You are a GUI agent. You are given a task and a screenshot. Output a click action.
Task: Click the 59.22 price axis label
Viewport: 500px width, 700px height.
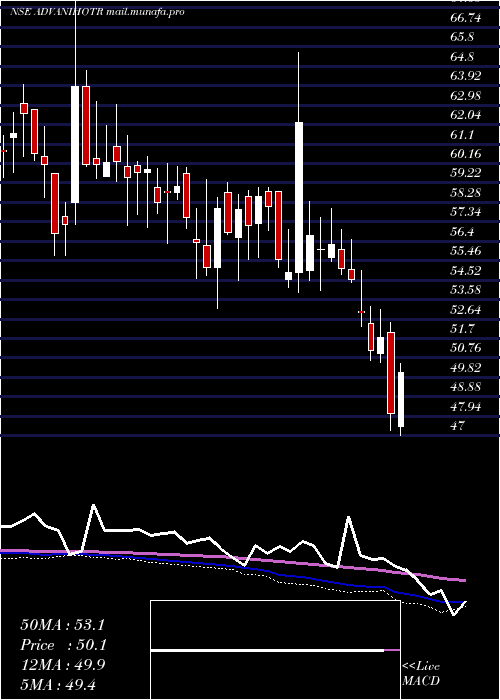tap(466, 173)
